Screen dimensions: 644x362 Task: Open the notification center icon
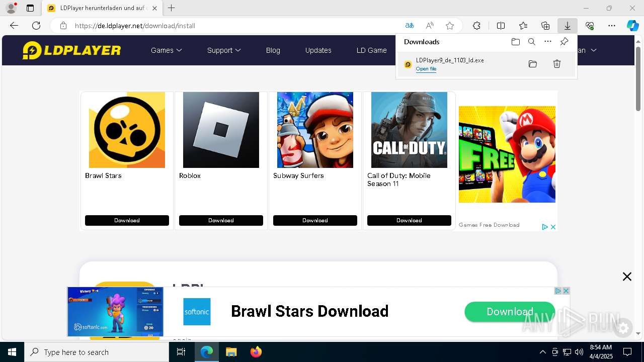pos(627,352)
